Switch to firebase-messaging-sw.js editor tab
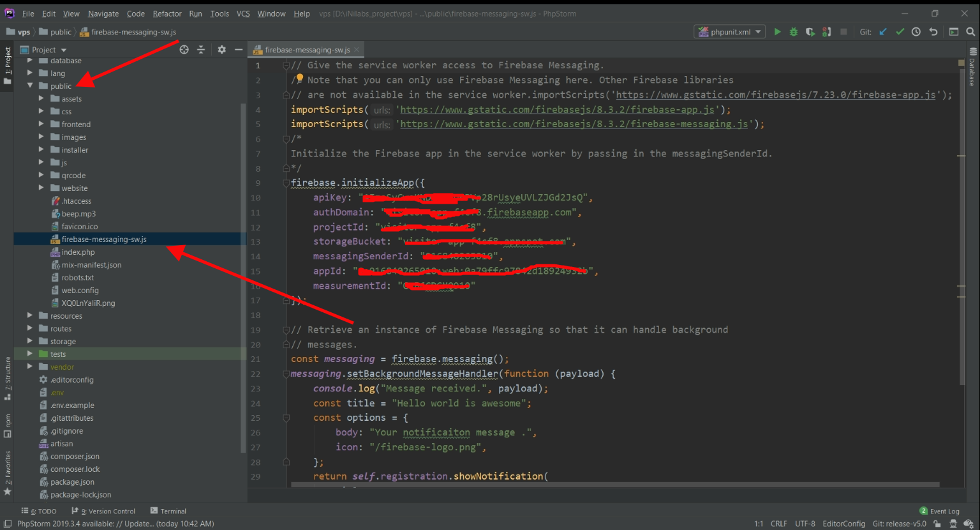Viewport: 980px width, 530px height. 306,50
